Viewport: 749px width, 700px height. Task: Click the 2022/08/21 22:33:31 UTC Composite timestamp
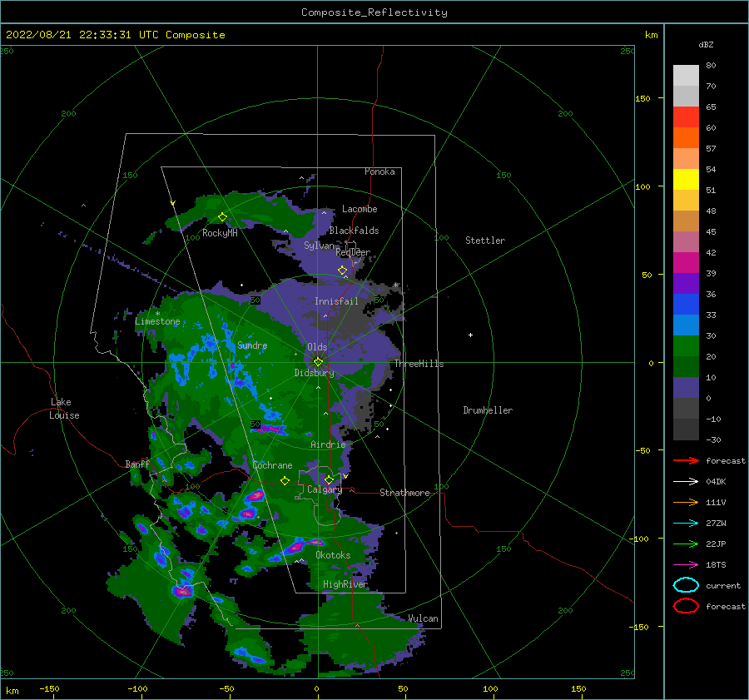pos(115,35)
